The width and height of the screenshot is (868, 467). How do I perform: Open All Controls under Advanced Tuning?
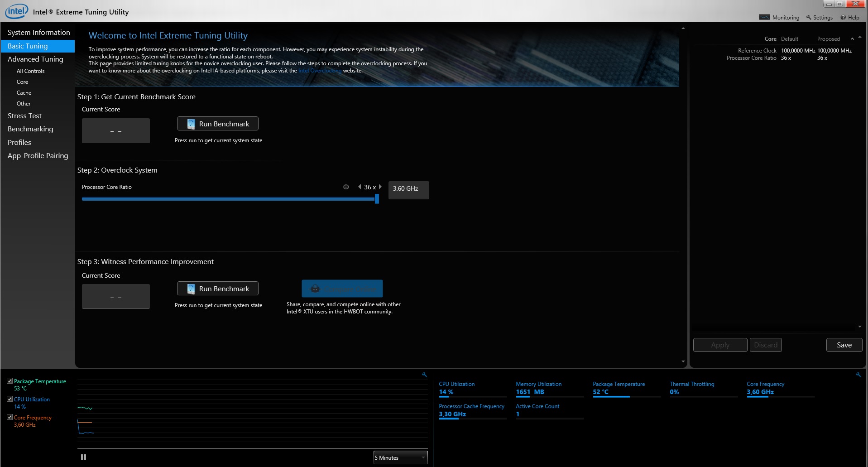(30, 71)
